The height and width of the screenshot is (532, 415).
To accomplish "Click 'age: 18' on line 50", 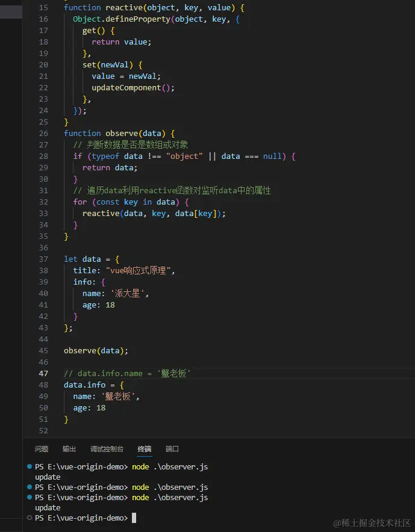I will tap(89, 408).
